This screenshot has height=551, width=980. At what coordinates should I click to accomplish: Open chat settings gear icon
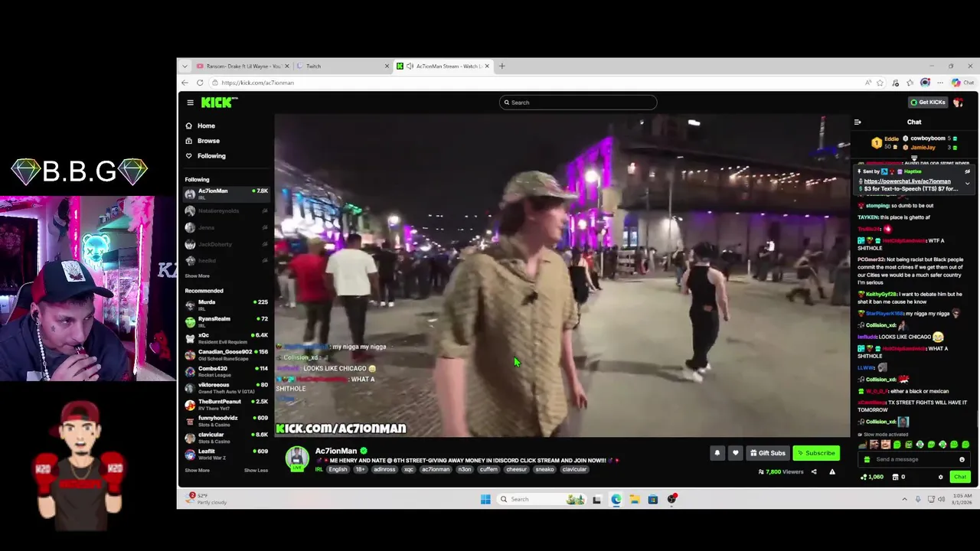(941, 477)
